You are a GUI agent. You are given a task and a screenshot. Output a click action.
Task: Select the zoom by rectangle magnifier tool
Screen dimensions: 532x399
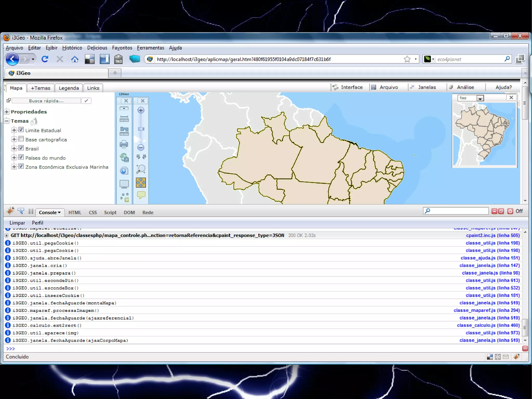pyautogui.click(x=141, y=169)
